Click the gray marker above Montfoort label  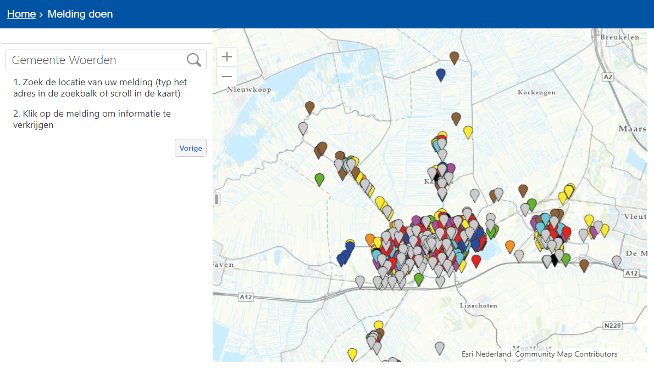[440, 348]
